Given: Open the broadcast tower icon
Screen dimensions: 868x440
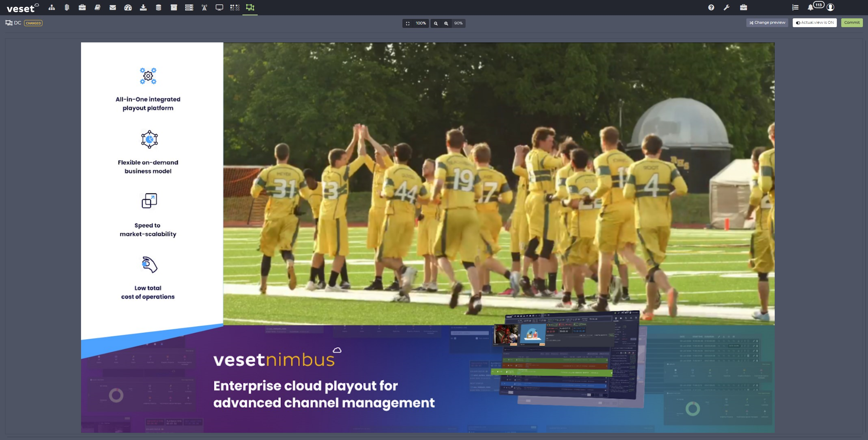Looking at the screenshot, I should coord(204,7).
